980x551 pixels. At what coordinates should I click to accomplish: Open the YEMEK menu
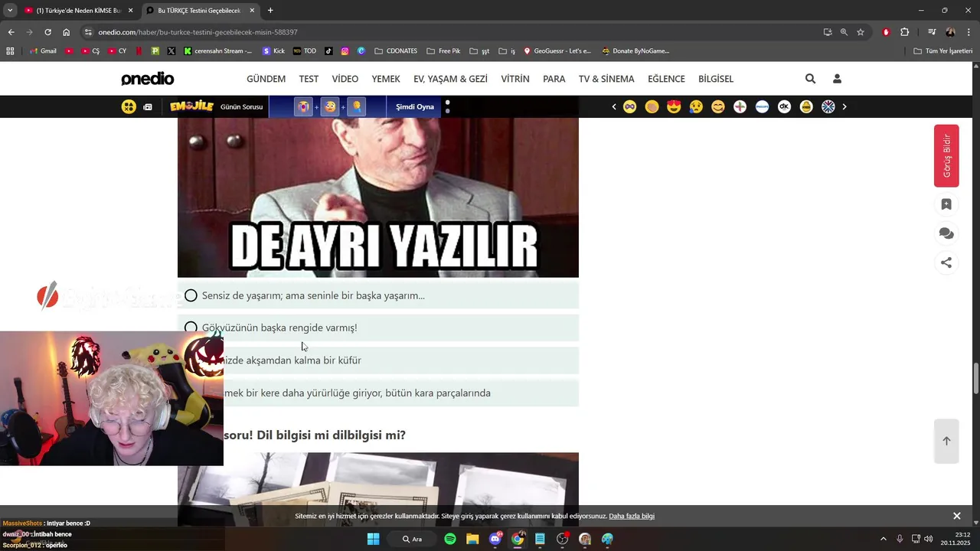(386, 79)
